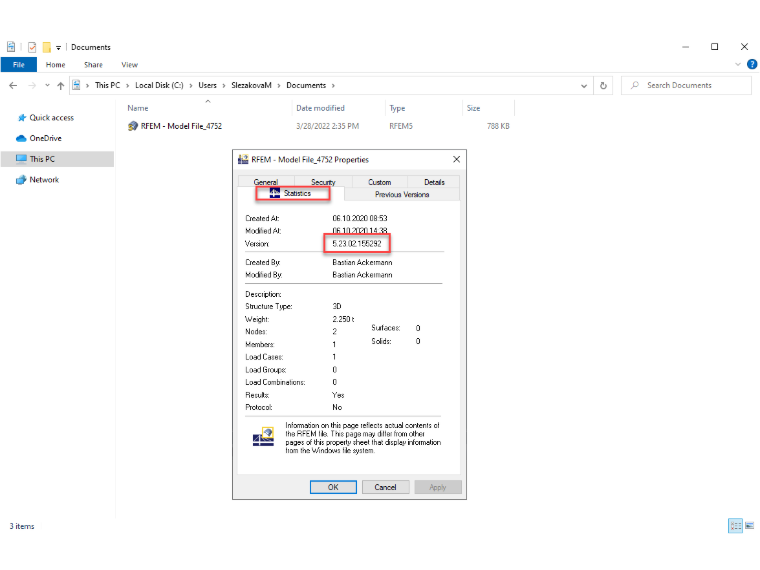Click OK in the Properties dialog

coord(333,487)
